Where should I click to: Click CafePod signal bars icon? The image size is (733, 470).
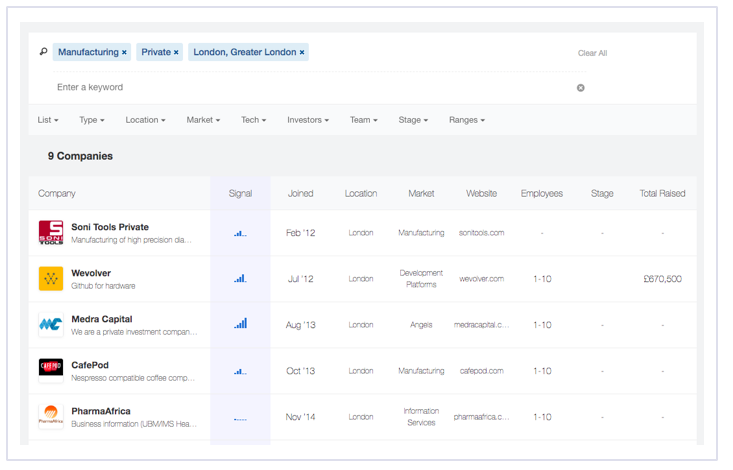click(x=240, y=371)
